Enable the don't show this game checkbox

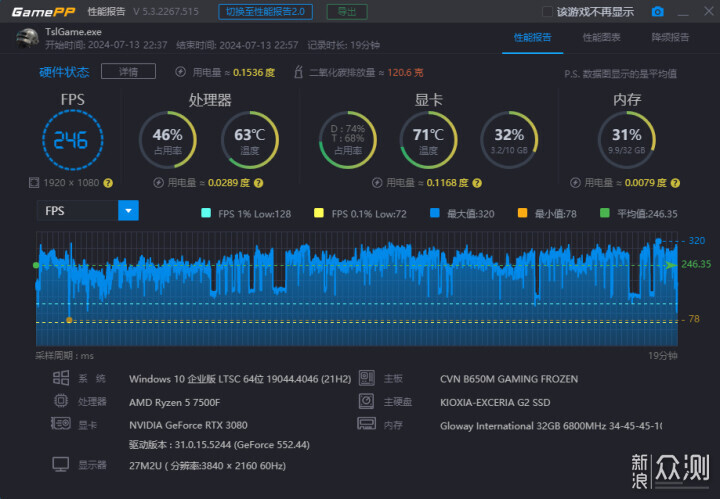coord(547,11)
